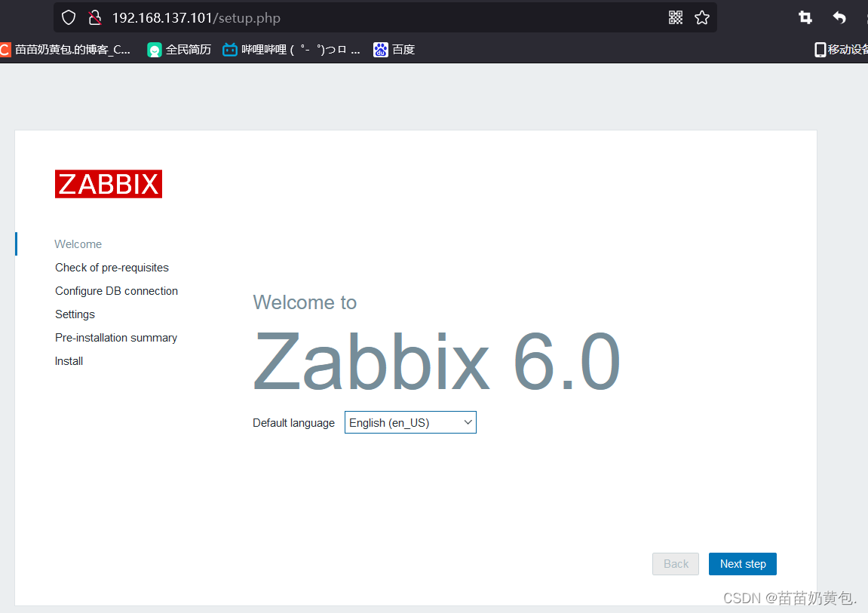Viewport: 868px width, 613px height.
Task: Click the Welcome to heading text
Action: click(305, 302)
